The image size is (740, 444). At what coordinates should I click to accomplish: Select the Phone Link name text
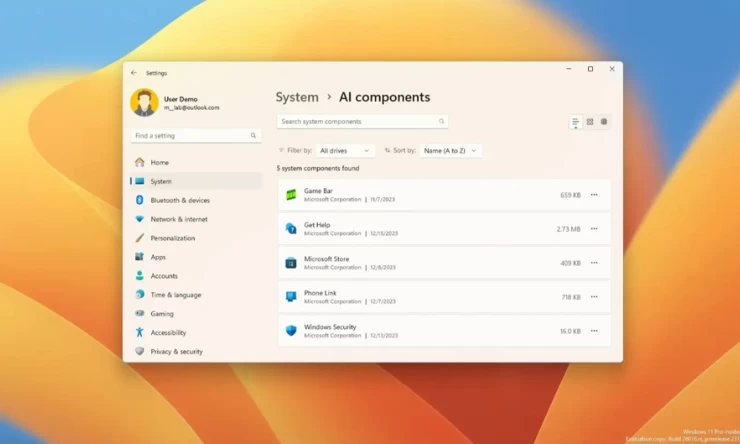(320, 293)
